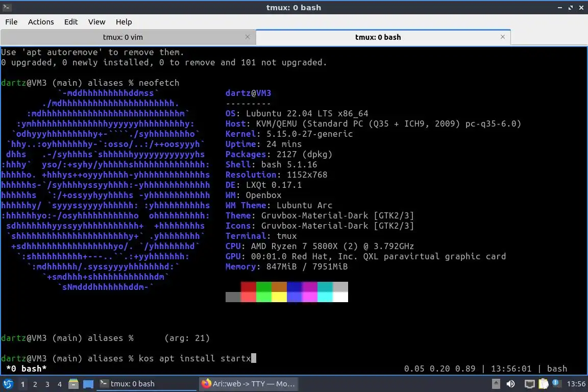Click the 'OS: Lubuntu 22.04 LTS x86_64' line
Viewport: 588px width, 392px height.
tap(297, 114)
